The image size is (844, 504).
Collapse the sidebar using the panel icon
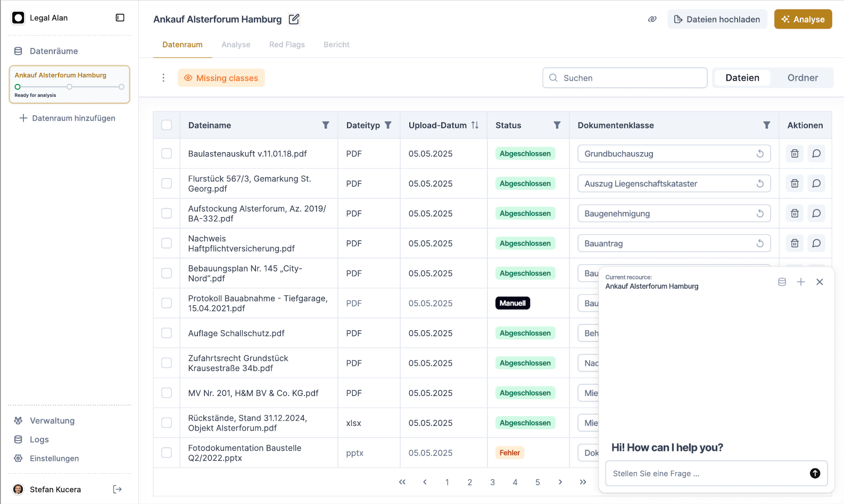(x=120, y=18)
